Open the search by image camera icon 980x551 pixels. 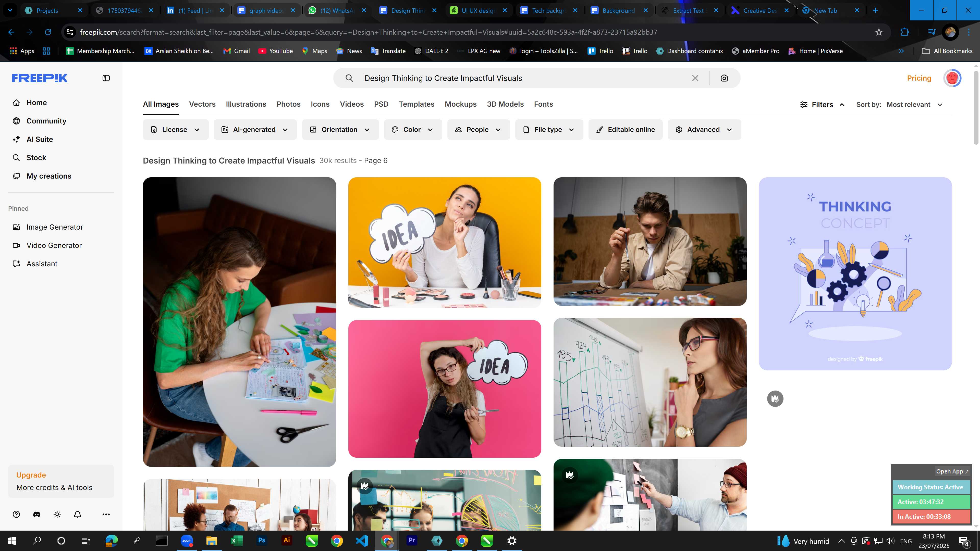724,78
